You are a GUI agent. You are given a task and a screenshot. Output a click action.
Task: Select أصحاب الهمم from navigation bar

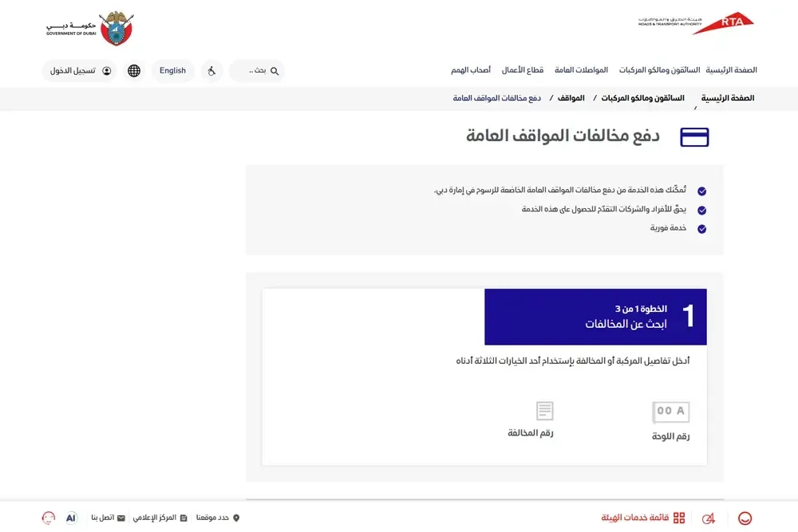471,69
